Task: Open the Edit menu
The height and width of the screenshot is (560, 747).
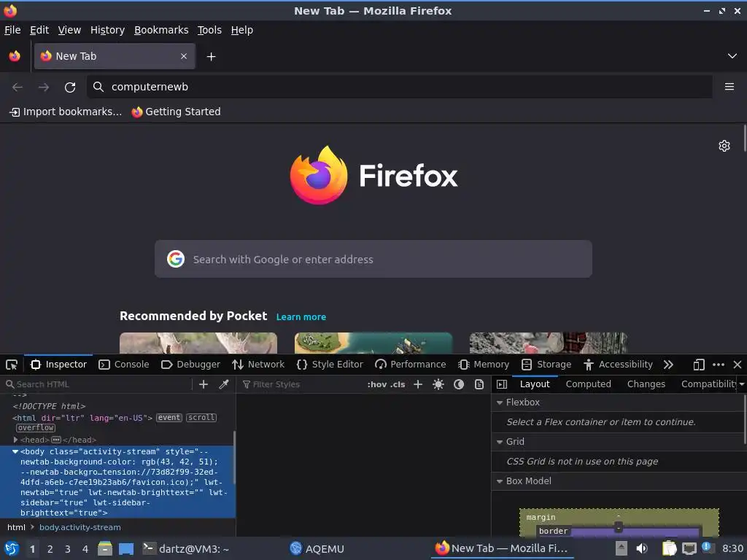Action: tap(39, 30)
